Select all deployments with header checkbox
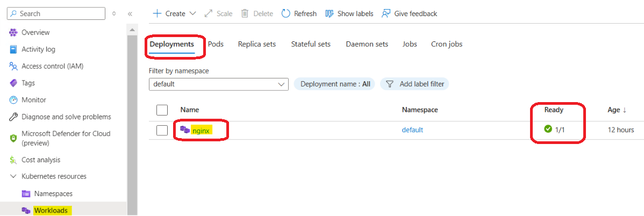Viewport: 644px width, 216px height. [x=162, y=110]
